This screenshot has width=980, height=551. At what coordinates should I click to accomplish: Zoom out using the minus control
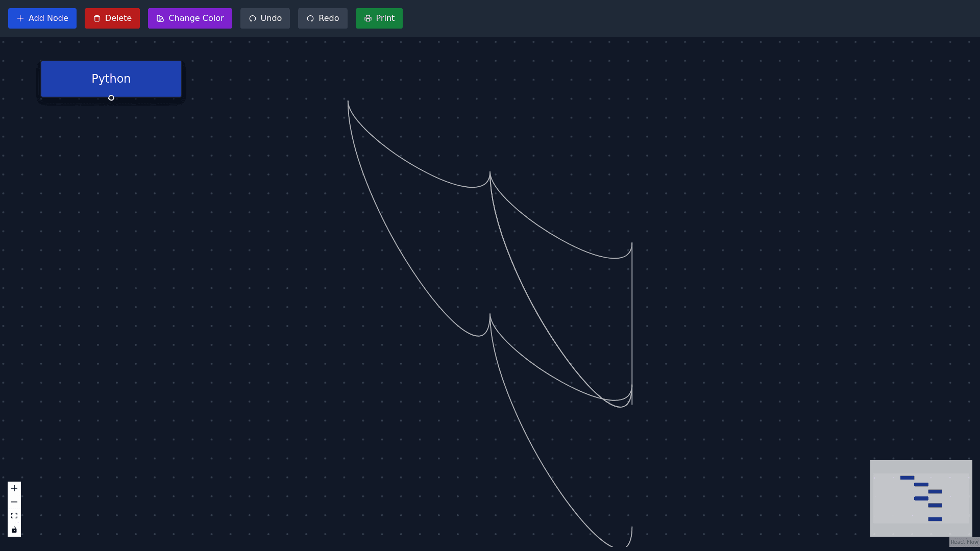[14, 502]
